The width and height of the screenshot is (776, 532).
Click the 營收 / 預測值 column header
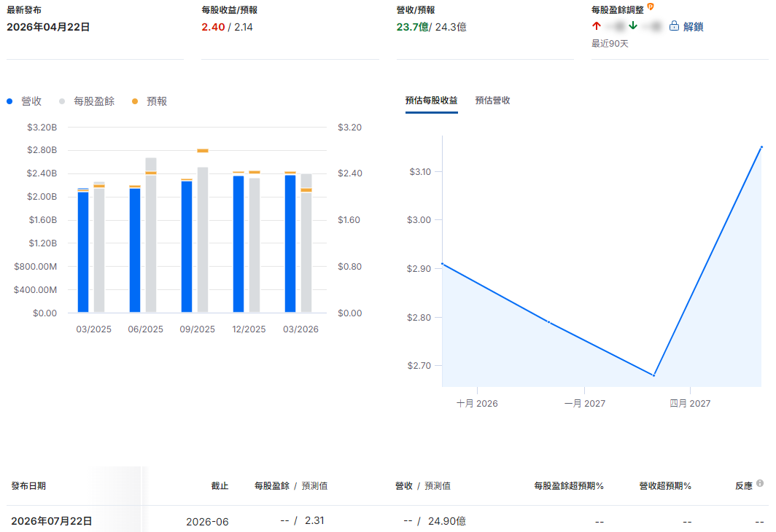click(423, 486)
